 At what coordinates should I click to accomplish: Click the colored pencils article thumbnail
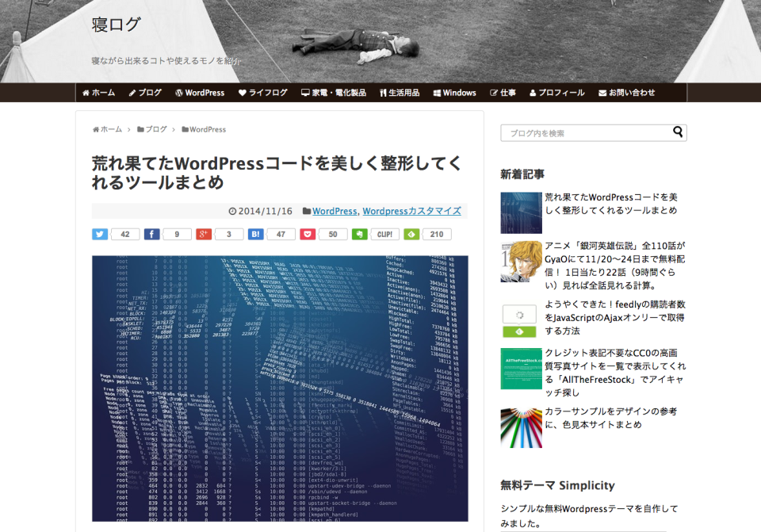click(x=521, y=427)
